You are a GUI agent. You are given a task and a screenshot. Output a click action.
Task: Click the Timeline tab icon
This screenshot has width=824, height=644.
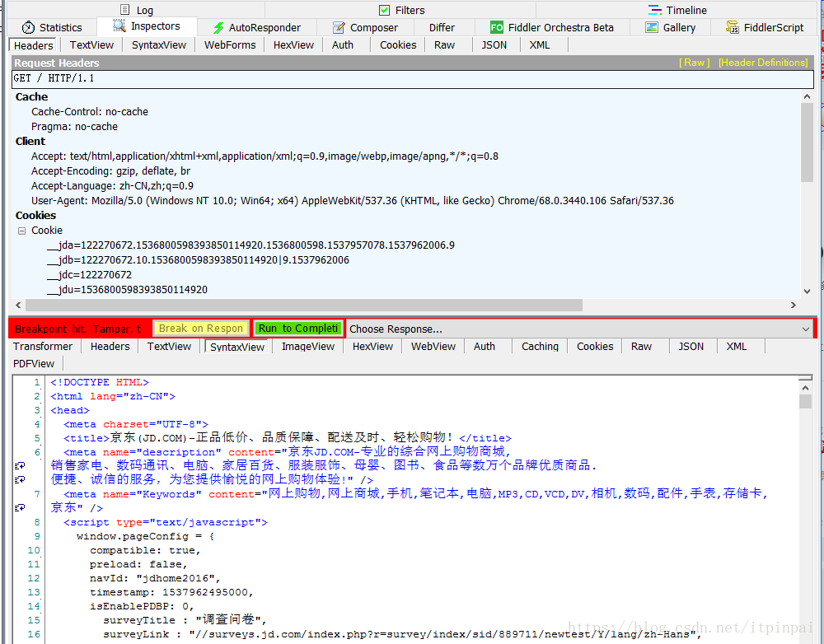[x=655, y=10]
